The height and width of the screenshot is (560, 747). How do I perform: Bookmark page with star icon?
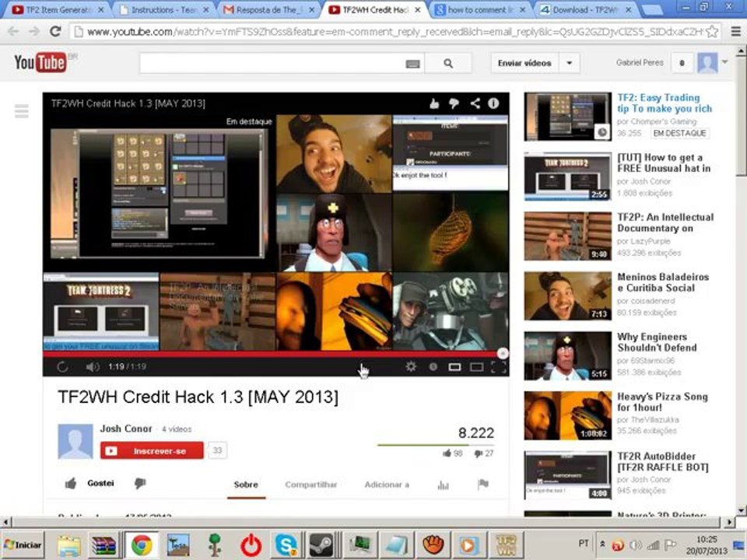coord(712,32)
